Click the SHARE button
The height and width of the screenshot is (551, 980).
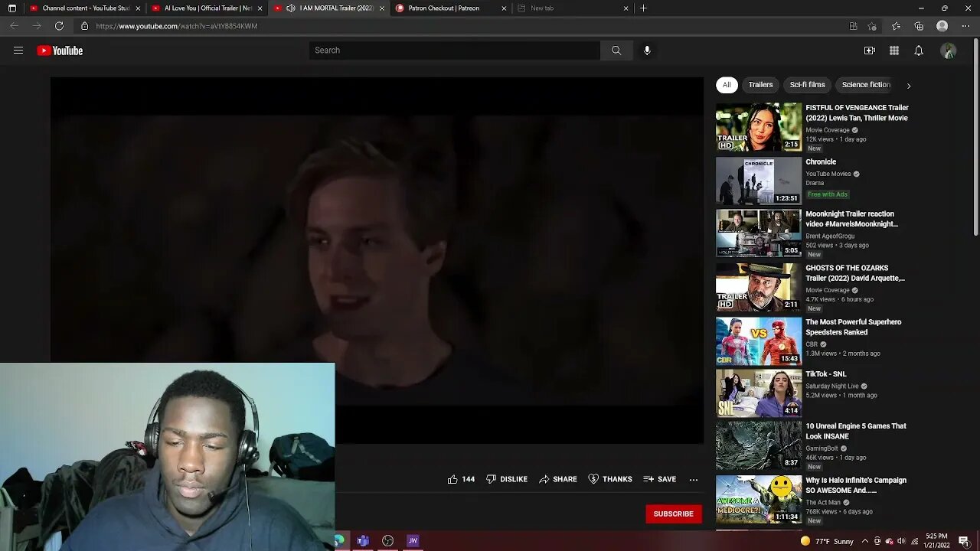(558, 479)
